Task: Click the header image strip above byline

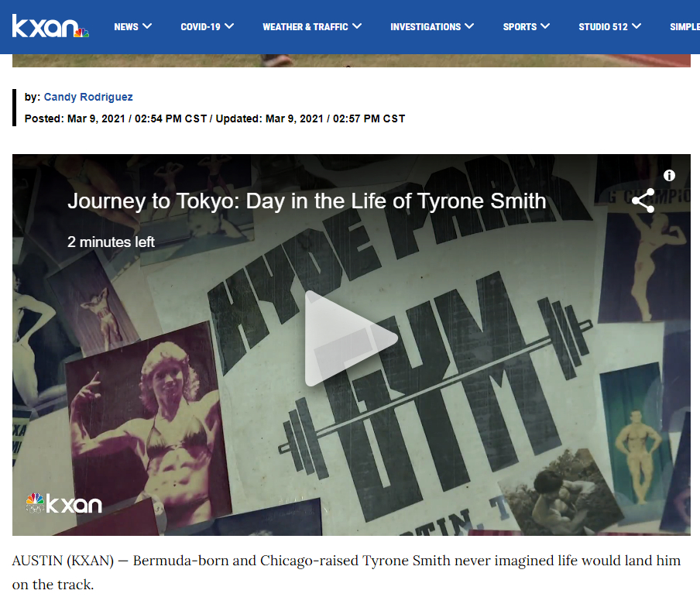Action: (x=351, y=60)
